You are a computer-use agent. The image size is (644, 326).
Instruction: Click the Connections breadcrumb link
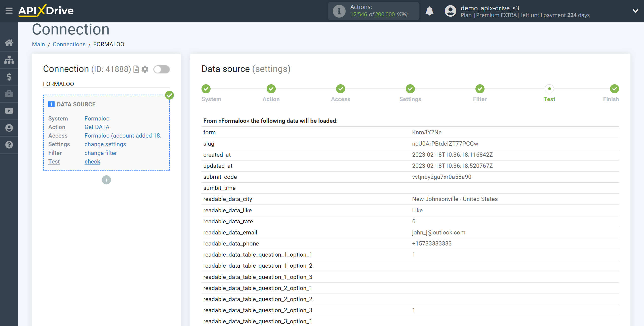pos(68,44)
